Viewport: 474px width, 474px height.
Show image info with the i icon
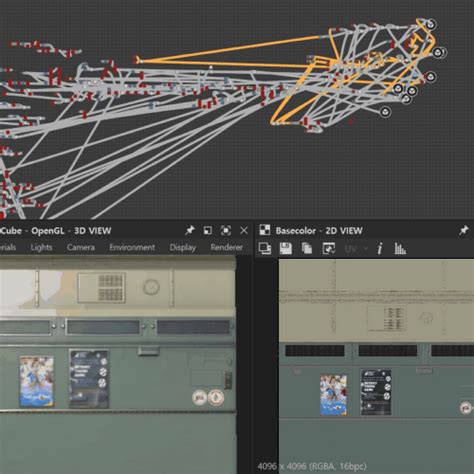[x=380, y=248]
